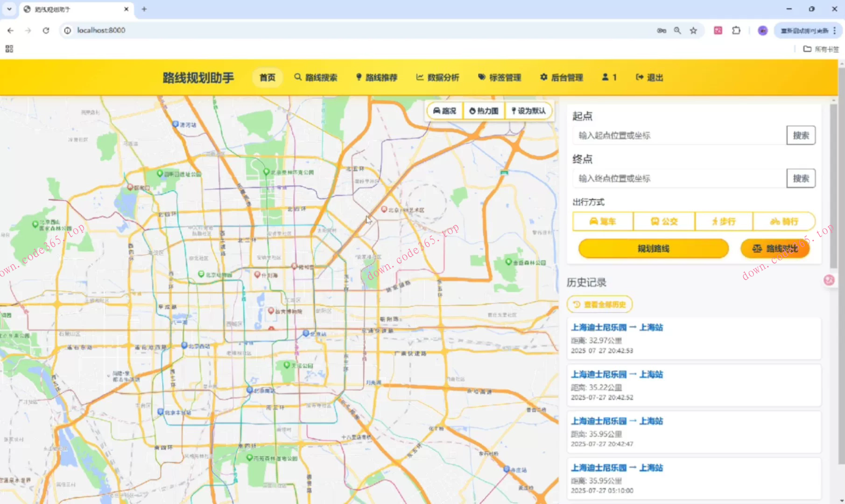The width and height of the screenshot is (845, 504).
Task: Open 路线推荐 in the navigation bar
Action: click(x=376, y=77)
